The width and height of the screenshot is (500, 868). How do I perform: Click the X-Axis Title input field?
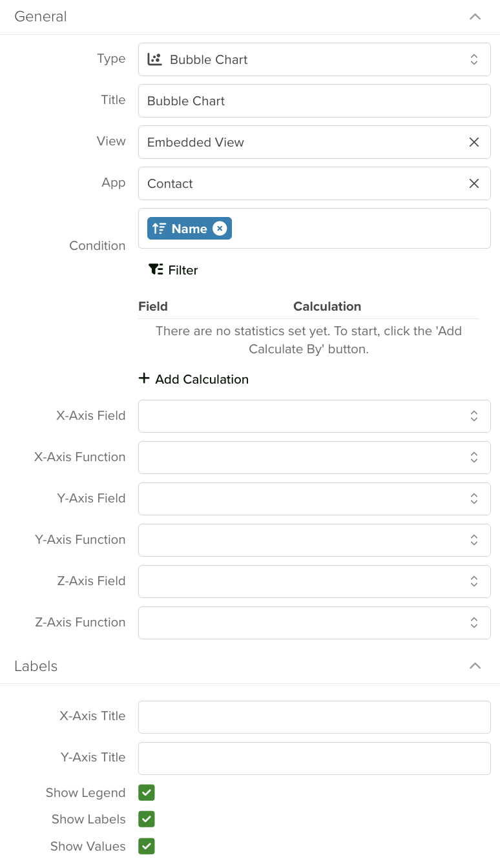315,717
